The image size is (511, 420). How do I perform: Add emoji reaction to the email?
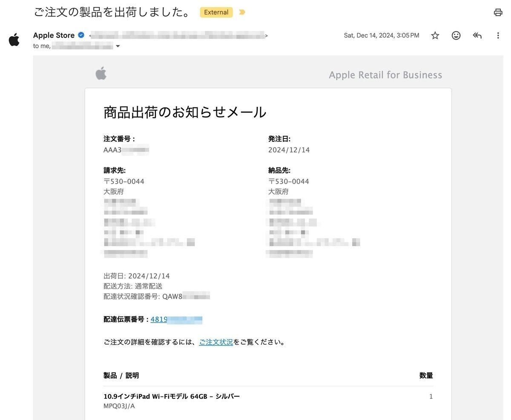pyautogui.click(x=456, y=35)
